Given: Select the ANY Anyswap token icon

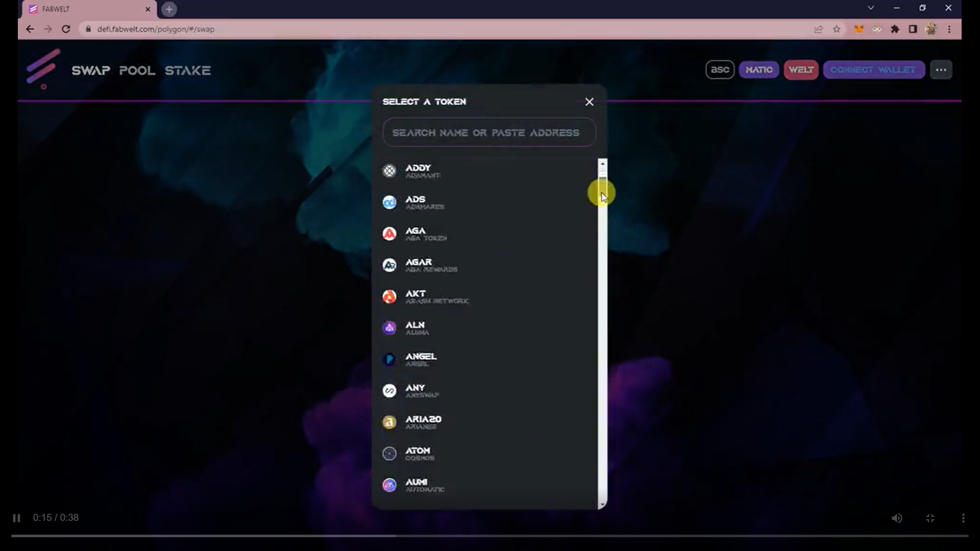Looking at the screenshot, I should (x=389, y=391).
